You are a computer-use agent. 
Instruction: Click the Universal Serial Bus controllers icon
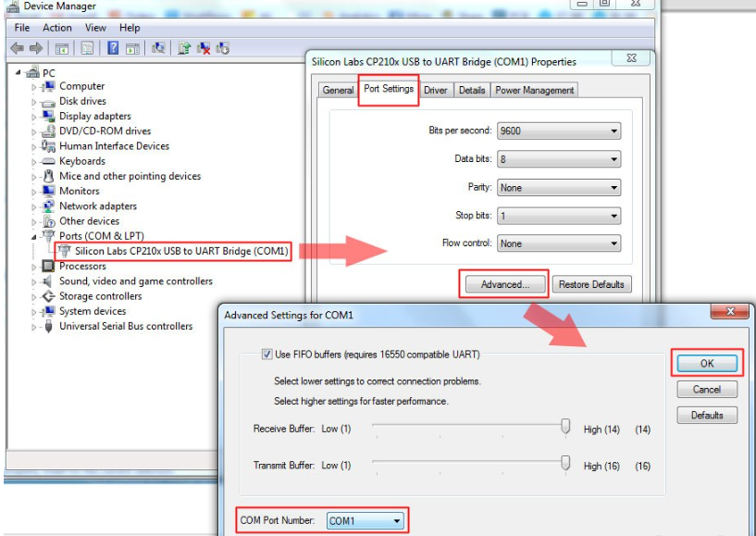click(x=49, y=327)
